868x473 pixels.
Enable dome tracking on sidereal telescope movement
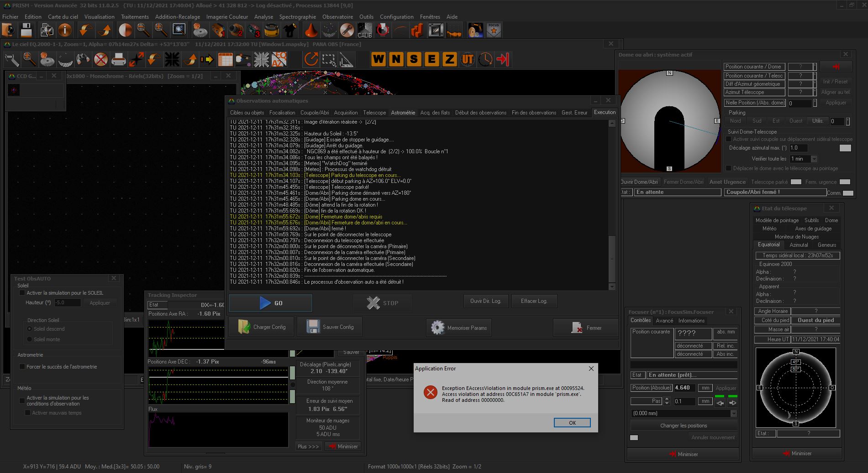pyautogui.click(x=729, y=139)
